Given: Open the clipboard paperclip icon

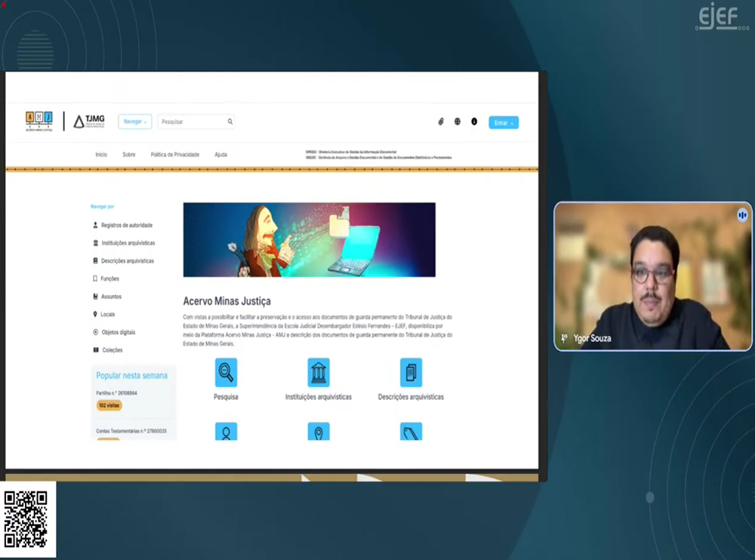Looking at the screenshot, I should (441, 122).
